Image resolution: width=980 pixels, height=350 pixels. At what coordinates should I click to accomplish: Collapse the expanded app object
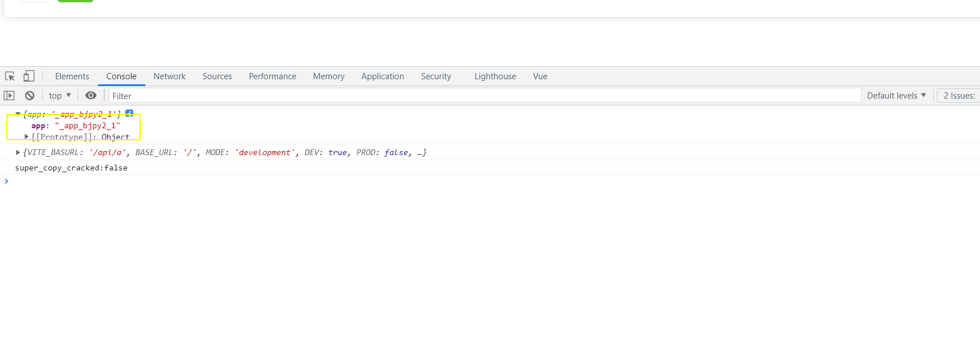tap(18, 114)
